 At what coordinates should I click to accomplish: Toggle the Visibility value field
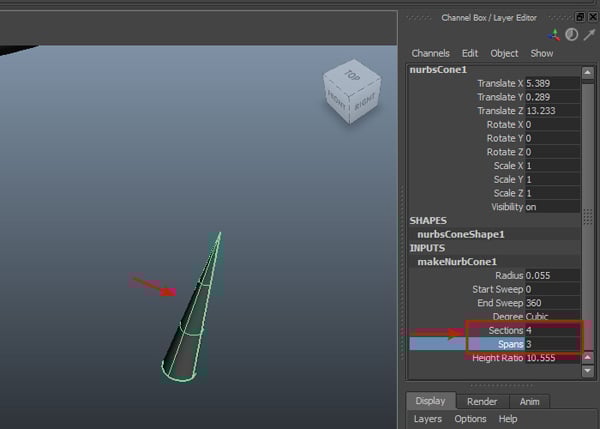551,207
